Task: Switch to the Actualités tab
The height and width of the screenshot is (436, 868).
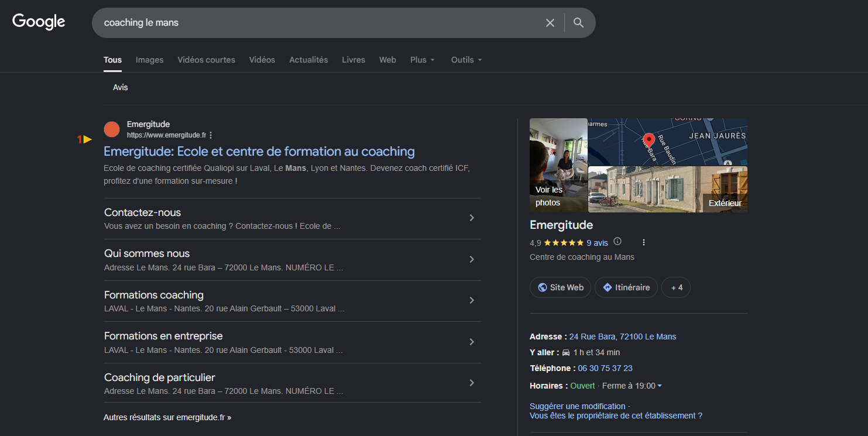Action: click(308, 60)
